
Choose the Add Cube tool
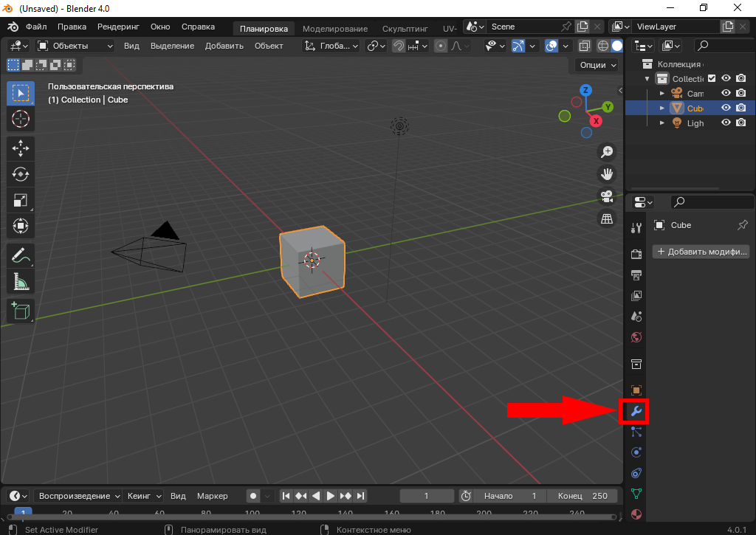[21, 311]
